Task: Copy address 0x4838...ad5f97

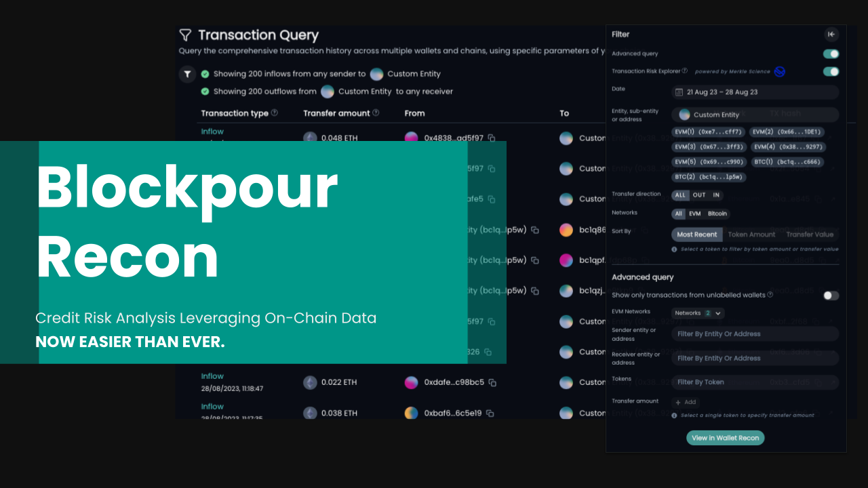Action: coord(492,138)
